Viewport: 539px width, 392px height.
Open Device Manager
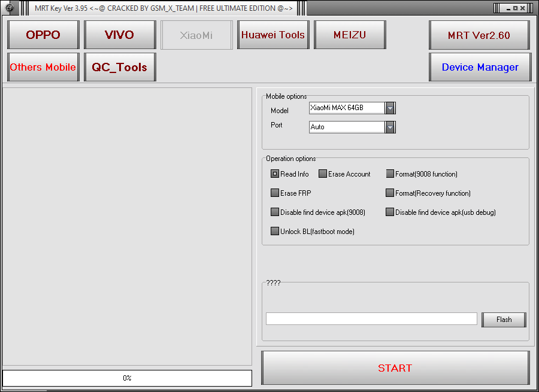coord(480,67)
